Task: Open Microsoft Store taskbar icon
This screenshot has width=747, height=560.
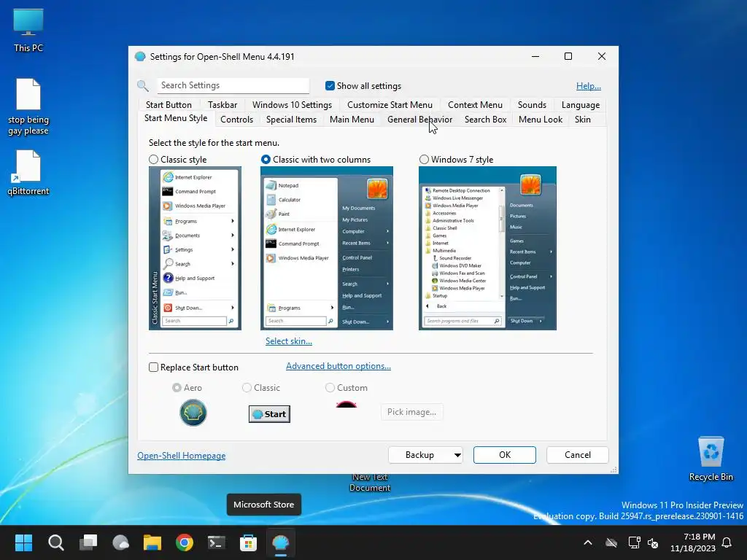Action: coord(248,542)
